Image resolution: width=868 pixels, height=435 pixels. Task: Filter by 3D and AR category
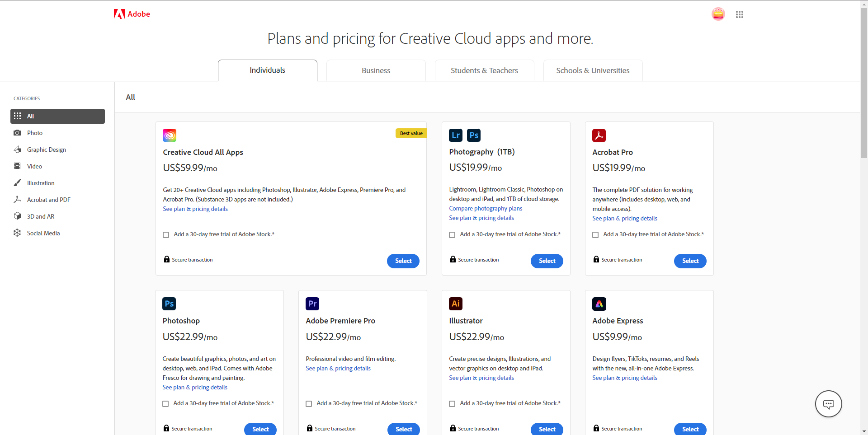57,216
